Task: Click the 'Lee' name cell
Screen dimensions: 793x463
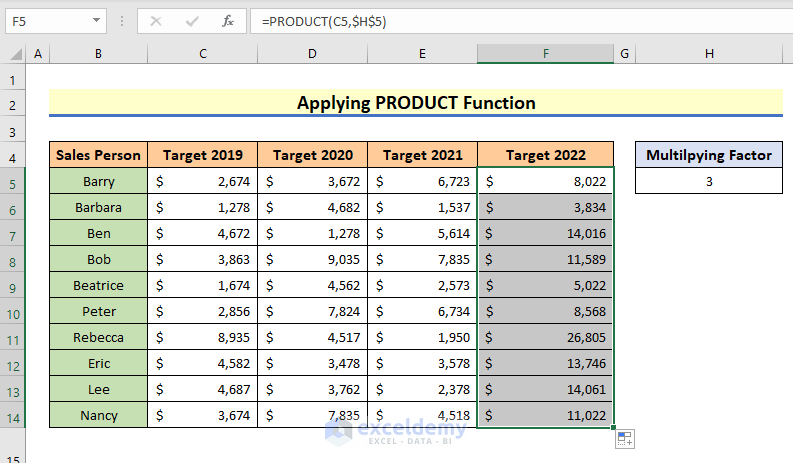Action: point(98,389)
